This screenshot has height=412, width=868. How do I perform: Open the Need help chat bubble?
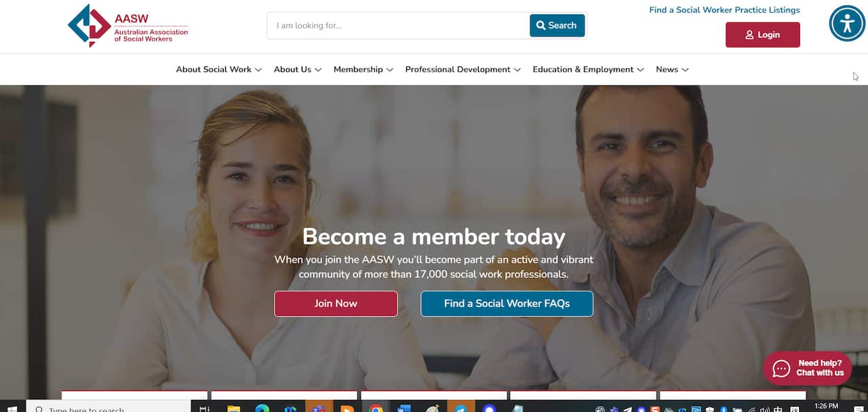pyautogui.click(x=807, y=368)
